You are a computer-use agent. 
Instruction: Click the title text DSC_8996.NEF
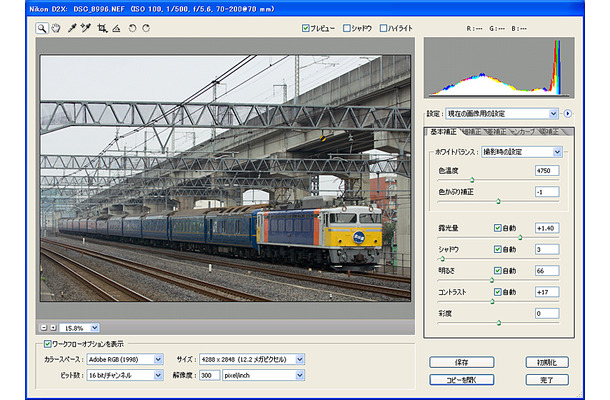(99, 9)
